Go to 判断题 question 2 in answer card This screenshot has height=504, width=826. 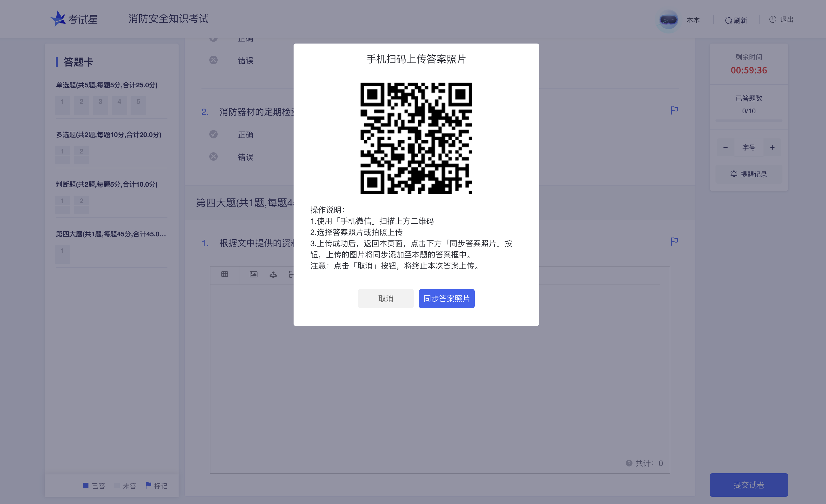pyautogui.click(x=81, y=205)
